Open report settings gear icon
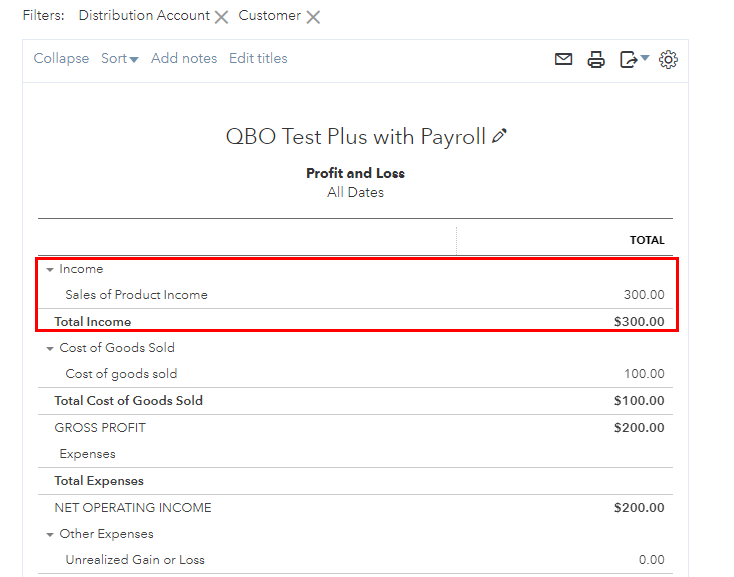 (669, 60)
